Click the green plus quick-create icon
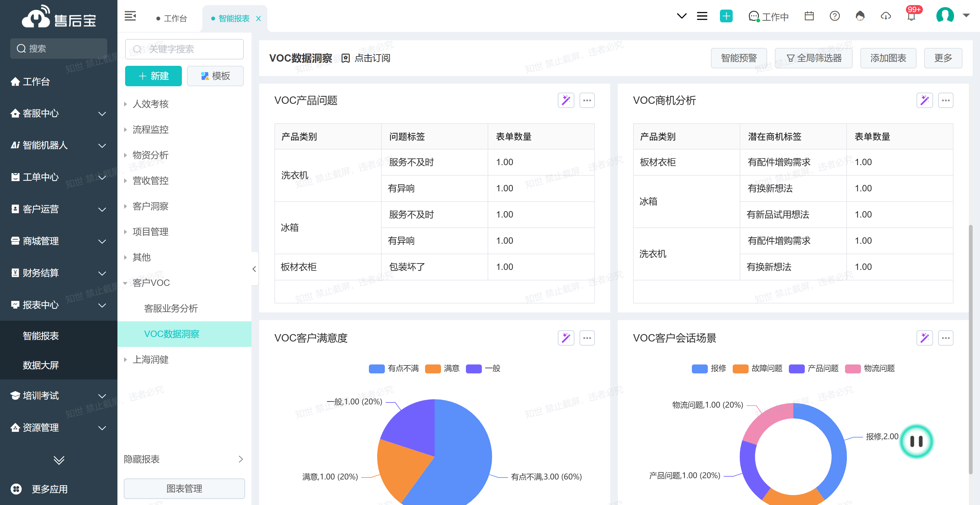This screenshot has width=980, height=505. tap(726, 16)
